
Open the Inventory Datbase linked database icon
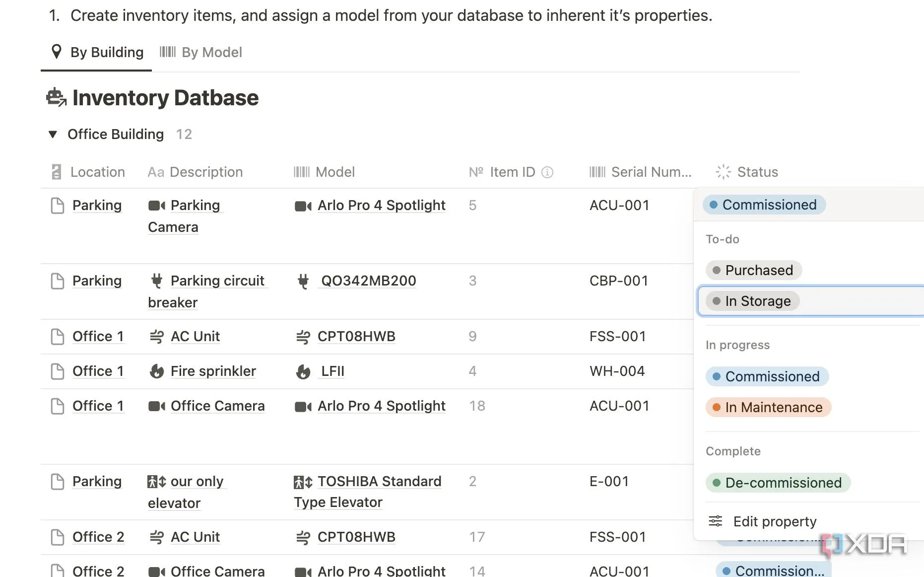(x=56, y=97)
